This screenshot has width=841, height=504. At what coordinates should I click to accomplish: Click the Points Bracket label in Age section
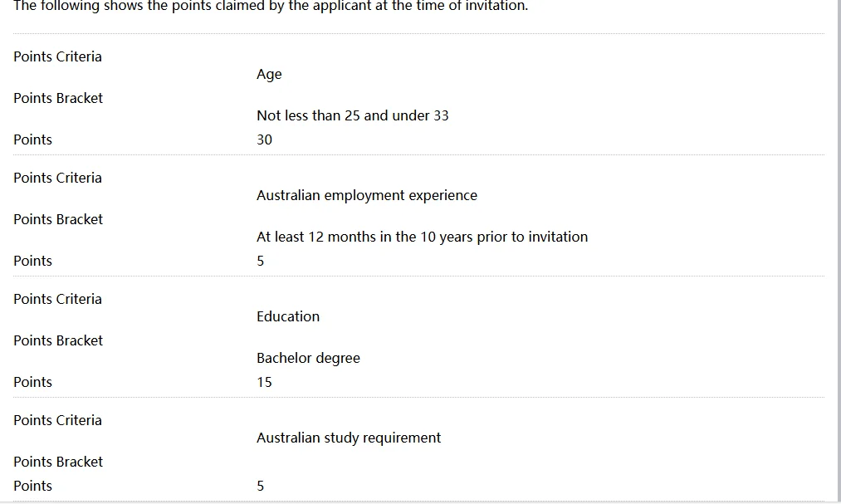(x=58, y=98)
